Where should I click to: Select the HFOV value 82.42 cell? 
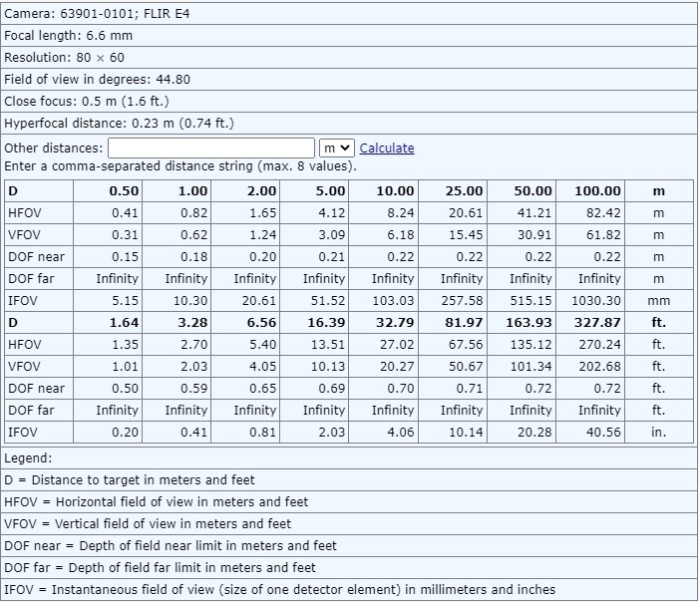point(598,212)
